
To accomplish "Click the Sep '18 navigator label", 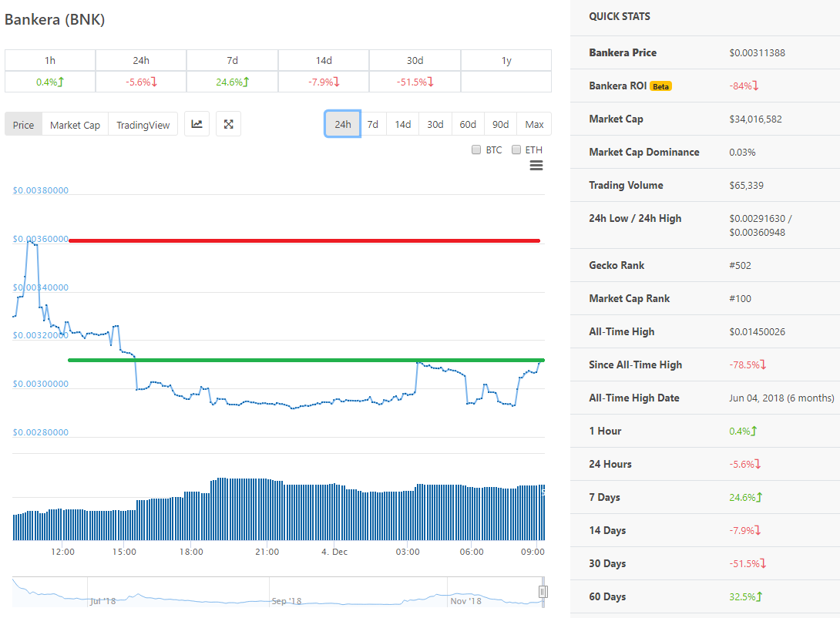I will pyautogui.click(x=287, y=601).
